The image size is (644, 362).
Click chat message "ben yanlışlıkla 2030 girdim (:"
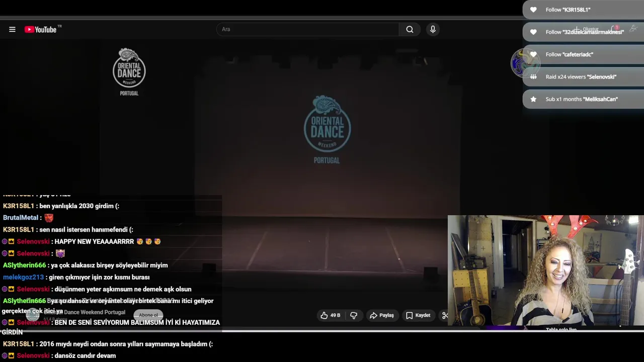coord(79,206)
